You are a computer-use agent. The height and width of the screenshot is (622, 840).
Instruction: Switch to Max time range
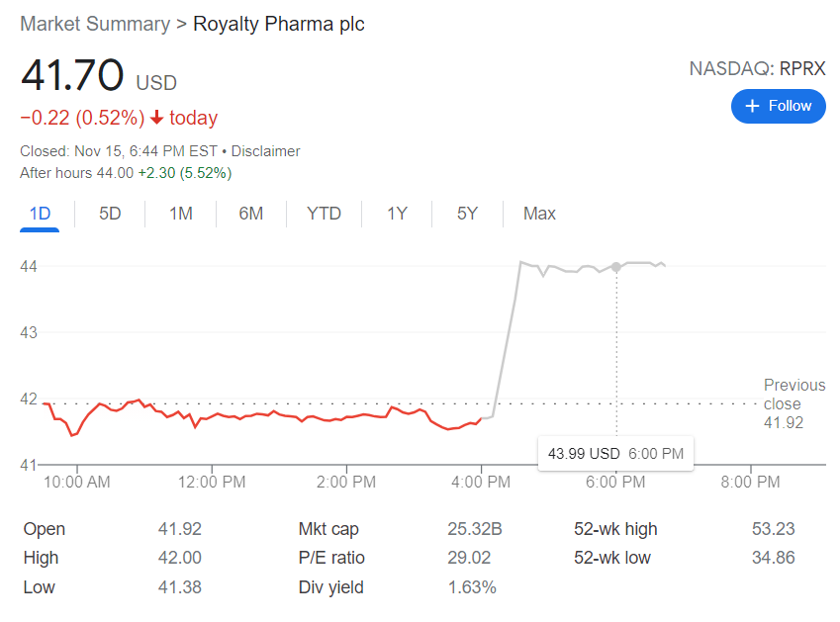[x=539, y=214]
